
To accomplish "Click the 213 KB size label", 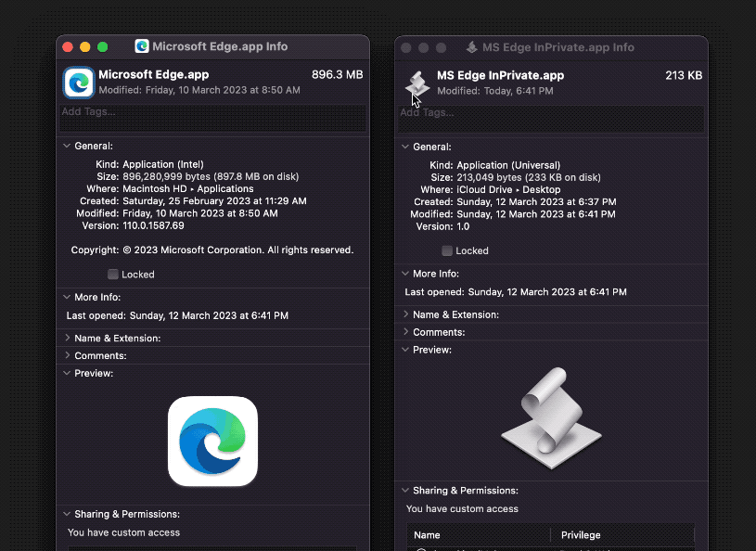I will click(x=684, y=75).
